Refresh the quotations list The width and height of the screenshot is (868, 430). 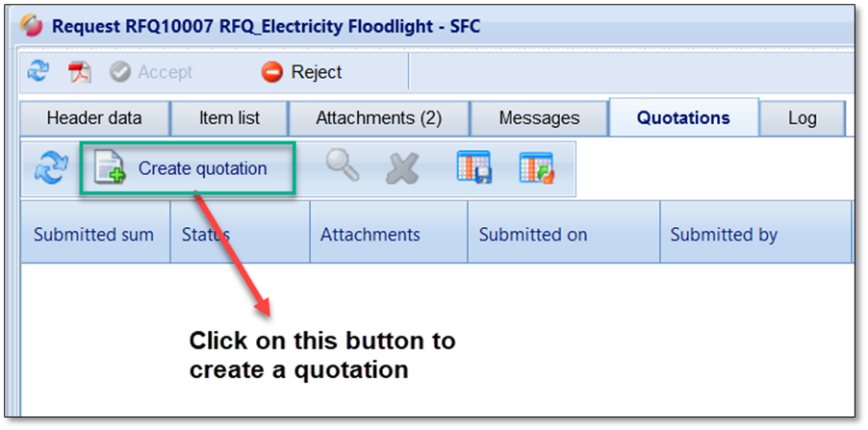[x=49, y=168]
